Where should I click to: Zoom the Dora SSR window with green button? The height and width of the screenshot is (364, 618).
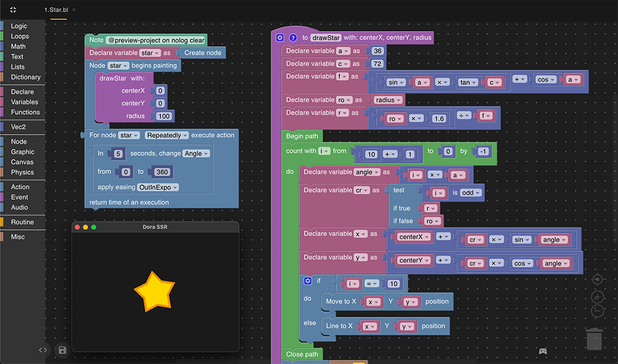[x=93, y=227]
